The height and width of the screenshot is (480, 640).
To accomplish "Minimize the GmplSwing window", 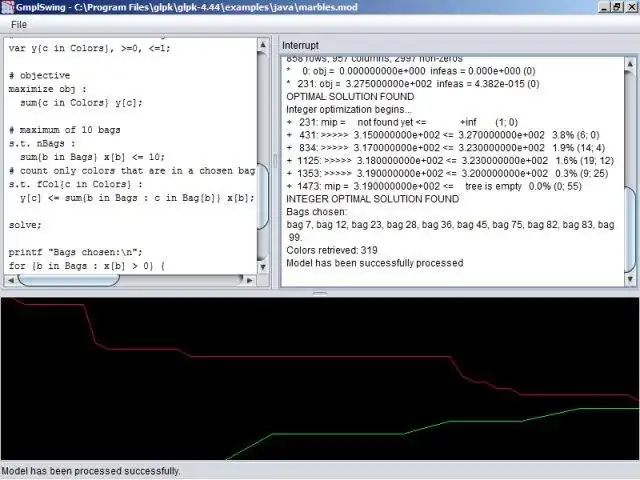I will click(x=604, y=7).
